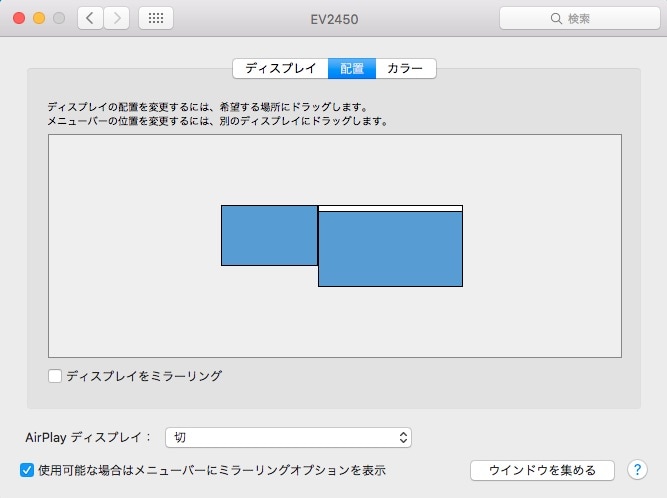Minimize the window using the yellow button
Screen dimensions: 667x498
click(x=40, y=18)
